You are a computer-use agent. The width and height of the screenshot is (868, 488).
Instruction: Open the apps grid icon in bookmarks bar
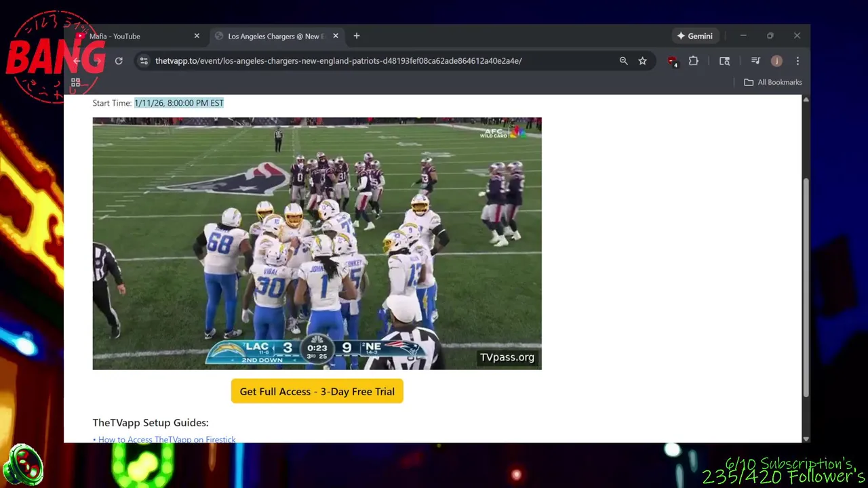pos(76,82)
